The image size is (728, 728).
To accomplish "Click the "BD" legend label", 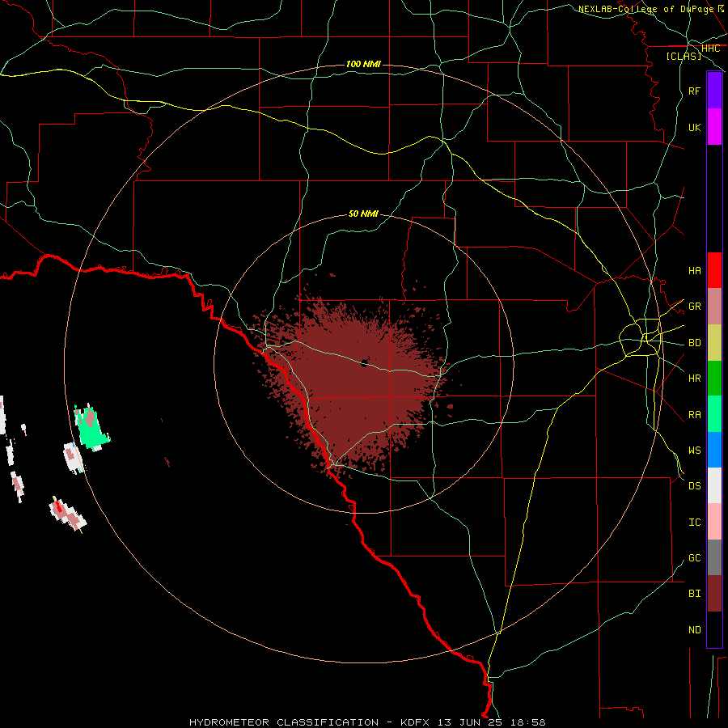I will (695, 343).
